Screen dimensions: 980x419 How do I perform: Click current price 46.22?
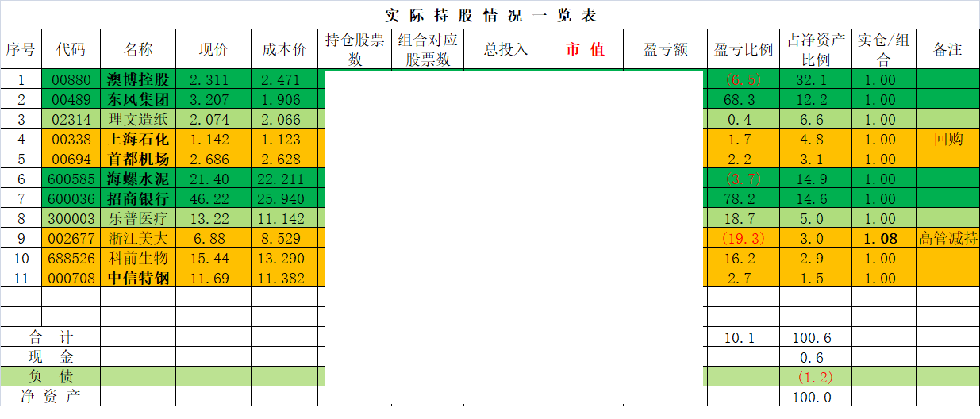213,199
